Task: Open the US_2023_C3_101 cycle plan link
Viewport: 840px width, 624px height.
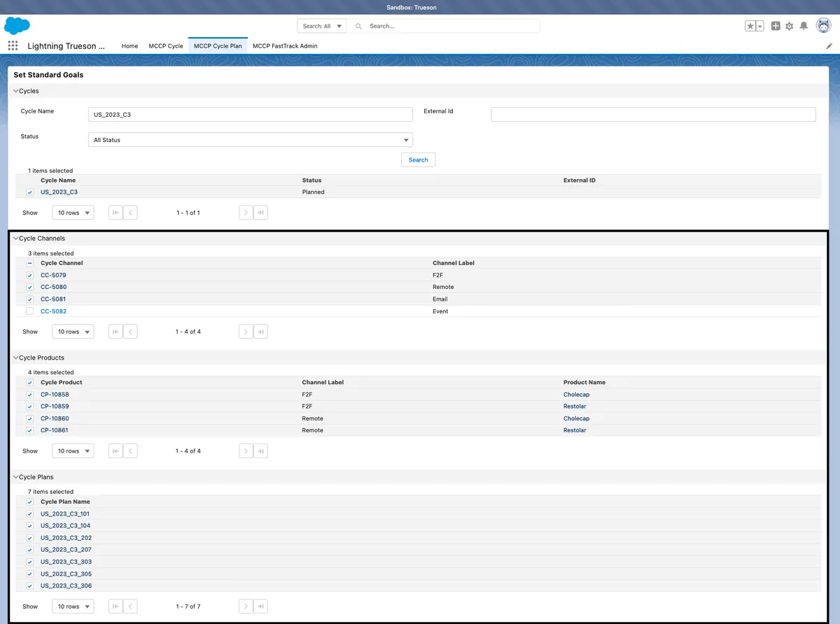Action: tap(65, 513)
